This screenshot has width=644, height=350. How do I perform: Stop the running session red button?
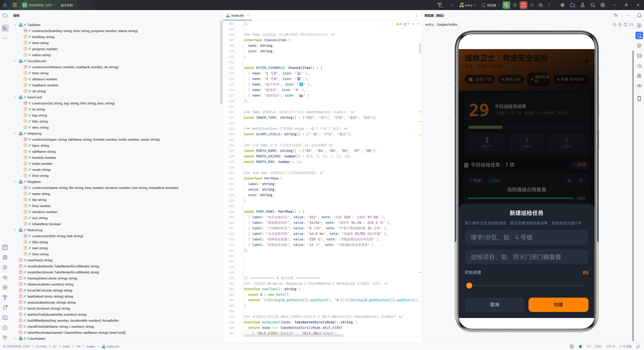523,5
